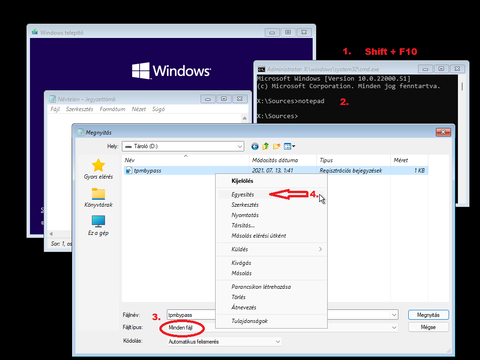Minimize the cmd Administrator window
Screen dimensions: 480x360
tap(425, 69)
